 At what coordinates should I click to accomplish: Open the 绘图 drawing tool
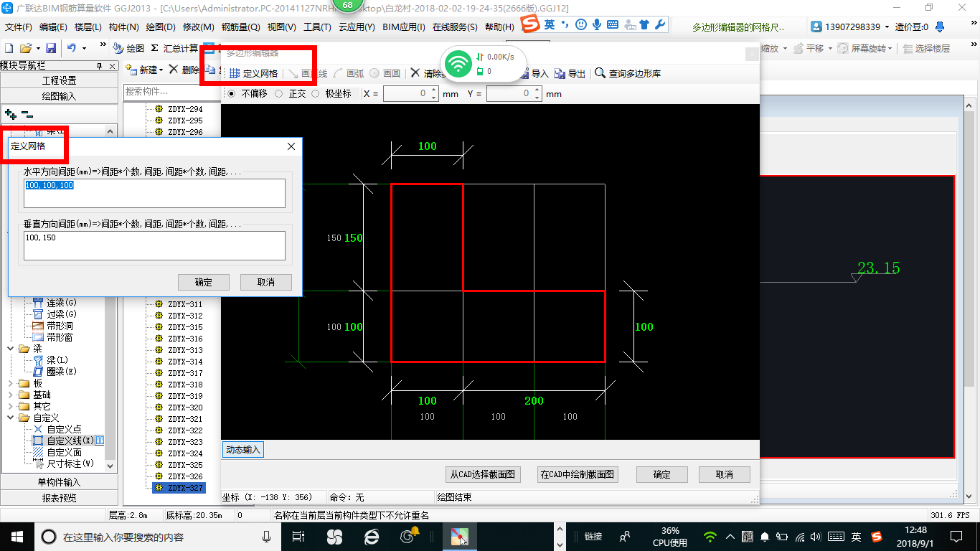[129, 48]
